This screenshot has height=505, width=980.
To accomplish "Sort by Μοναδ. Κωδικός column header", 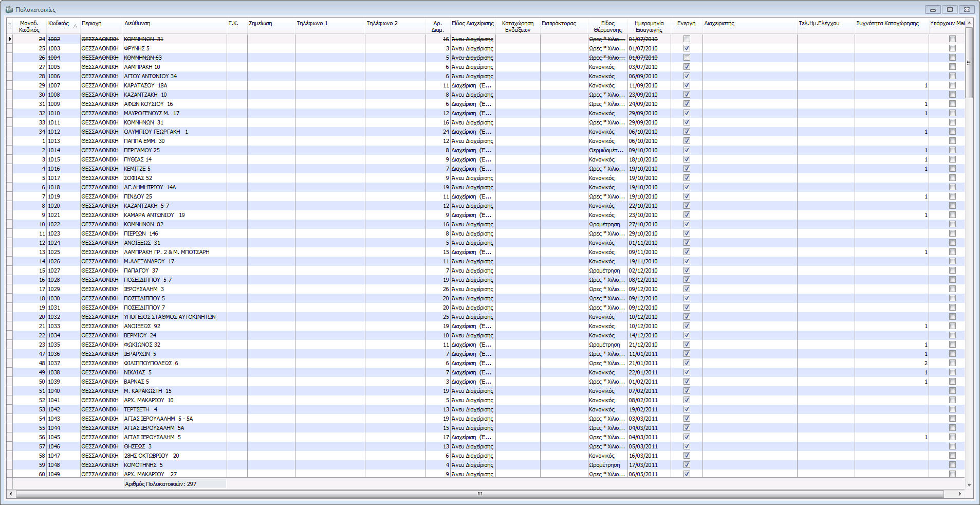I will click(29, 26).
